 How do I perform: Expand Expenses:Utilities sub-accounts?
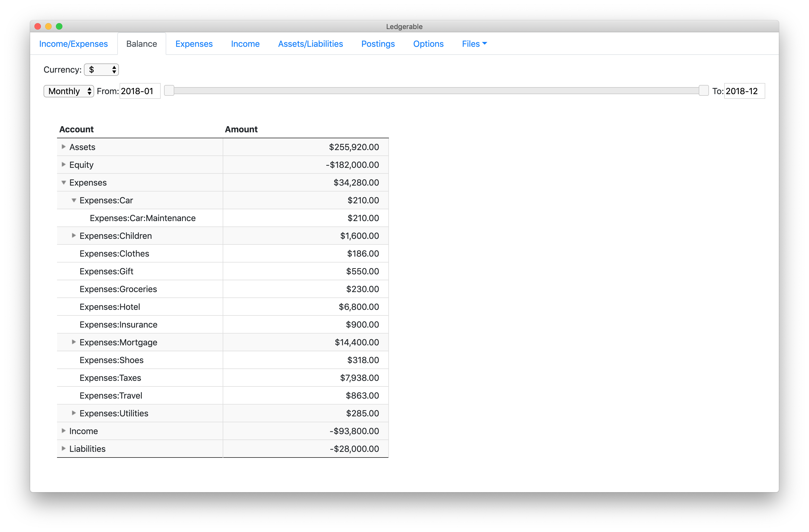pyautogui.click(x=74, y=413)
